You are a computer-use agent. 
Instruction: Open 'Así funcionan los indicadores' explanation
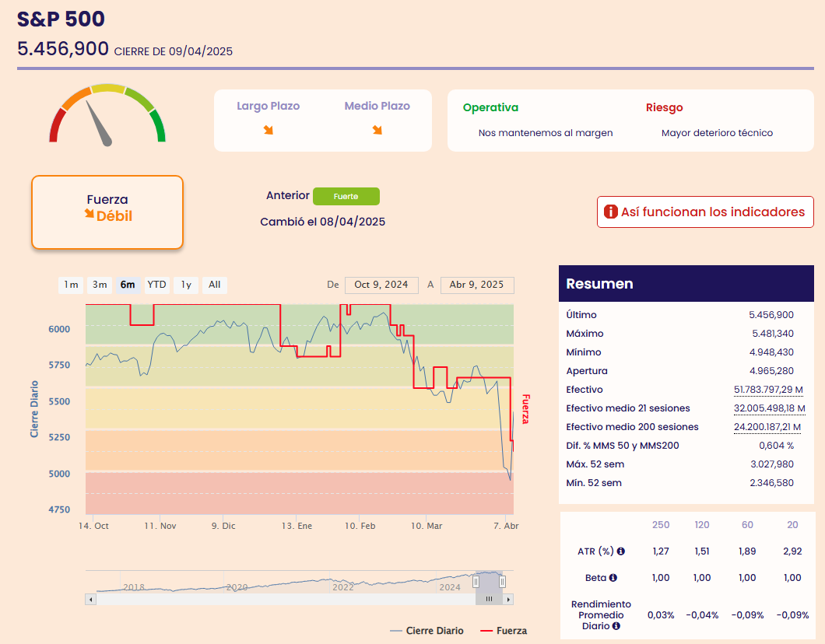705,212
